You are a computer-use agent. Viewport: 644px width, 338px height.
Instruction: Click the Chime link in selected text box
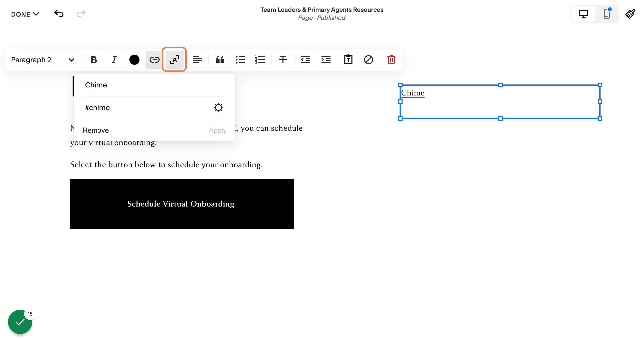pos(413,93)
